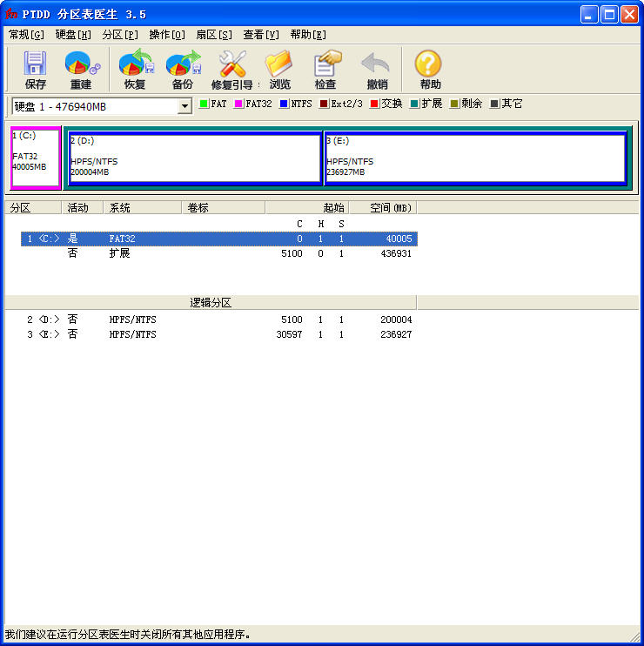Select logical partition row 3 E:
The image size is (644, 646).
tap(218, 334)
